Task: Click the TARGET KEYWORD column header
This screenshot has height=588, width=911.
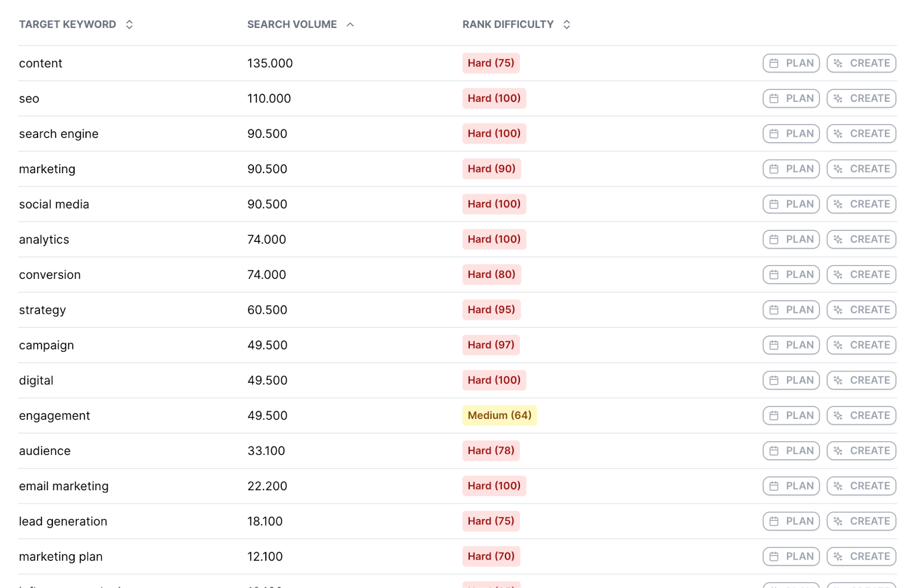Action: 67,24
